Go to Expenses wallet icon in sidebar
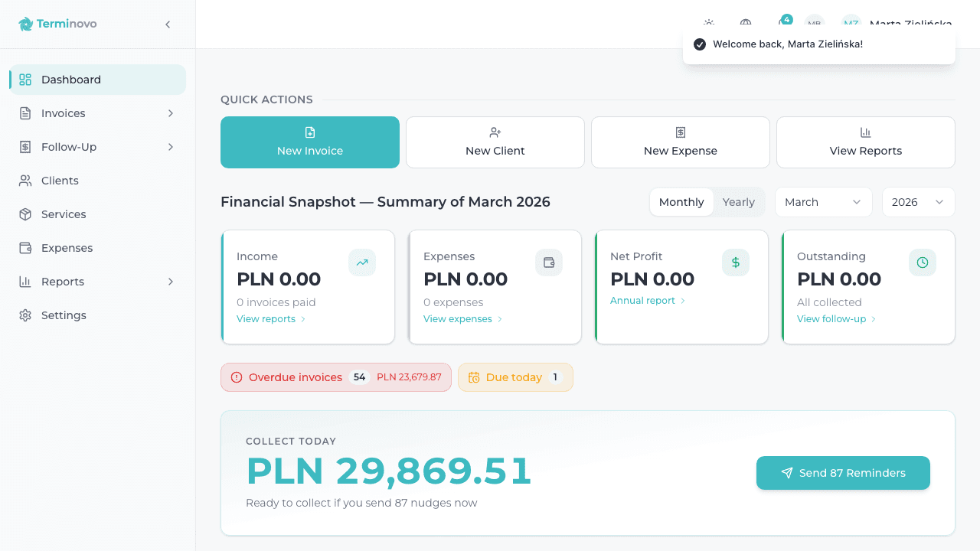The image size is (980, 551). [x=25, y=248]
